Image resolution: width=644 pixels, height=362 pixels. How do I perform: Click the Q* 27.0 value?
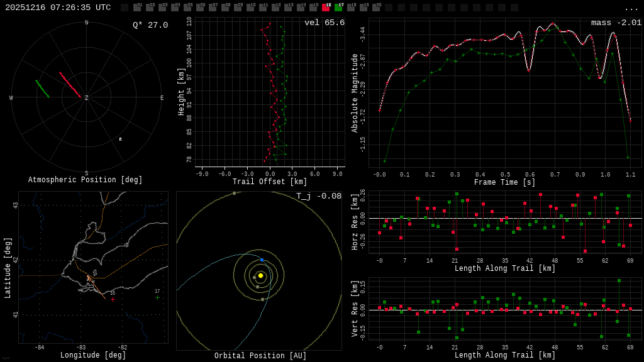coord(150,25)
